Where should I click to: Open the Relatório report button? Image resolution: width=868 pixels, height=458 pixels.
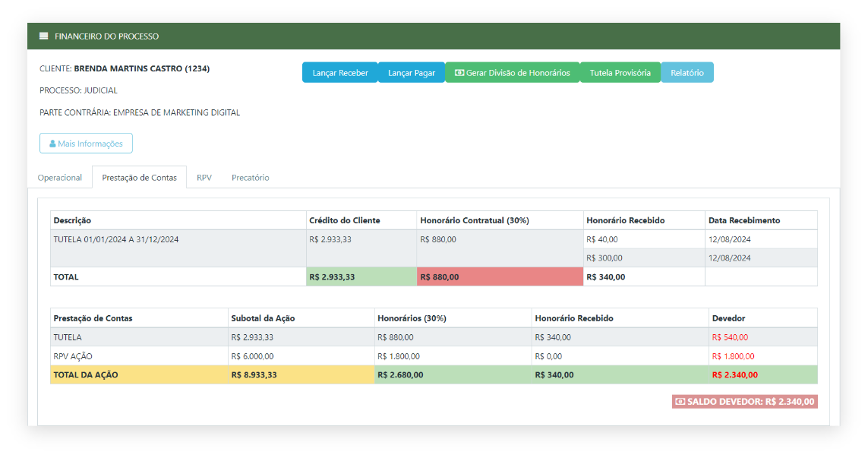tap(687, 73)
